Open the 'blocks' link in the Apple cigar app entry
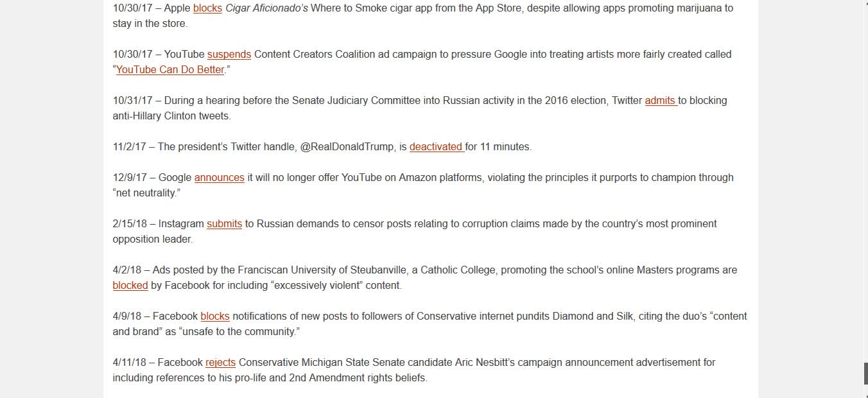This screenshot has height=398, width=868. click(x=207, y=8)
